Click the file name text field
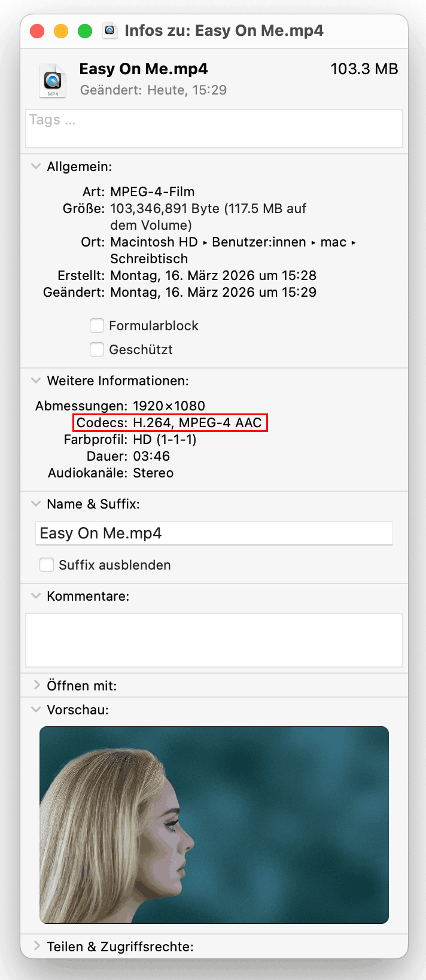 [214, 533]
